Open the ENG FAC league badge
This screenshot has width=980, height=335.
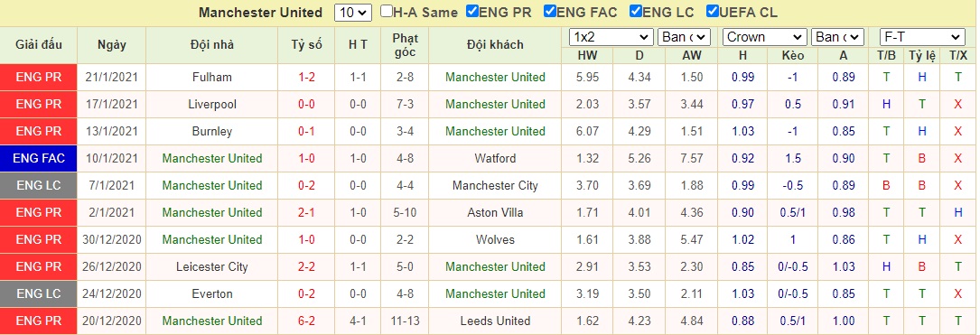click(39, 158)
